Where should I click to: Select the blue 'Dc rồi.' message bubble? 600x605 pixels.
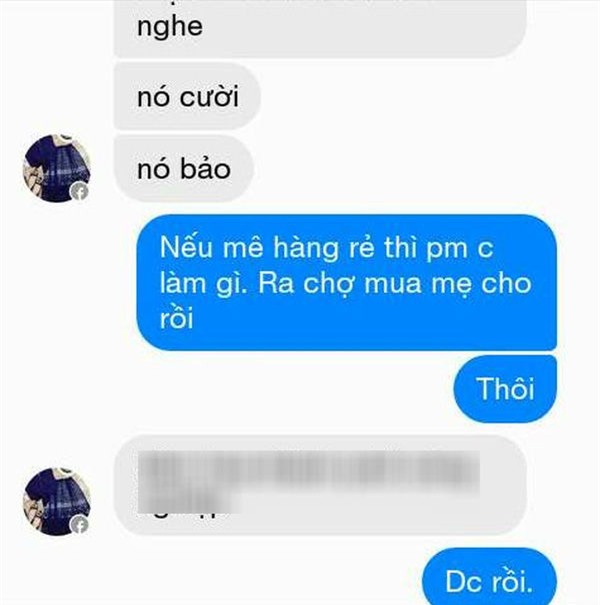(490, 576)
